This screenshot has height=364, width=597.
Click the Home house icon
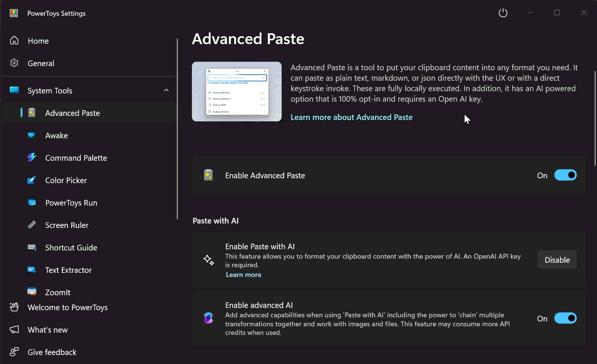(x=14, y=40)
